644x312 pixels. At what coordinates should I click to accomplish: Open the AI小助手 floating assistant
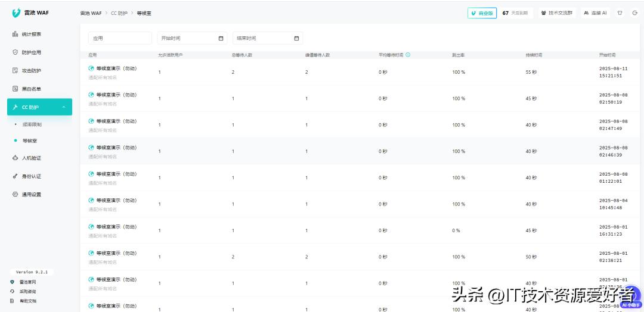(630, 304)
